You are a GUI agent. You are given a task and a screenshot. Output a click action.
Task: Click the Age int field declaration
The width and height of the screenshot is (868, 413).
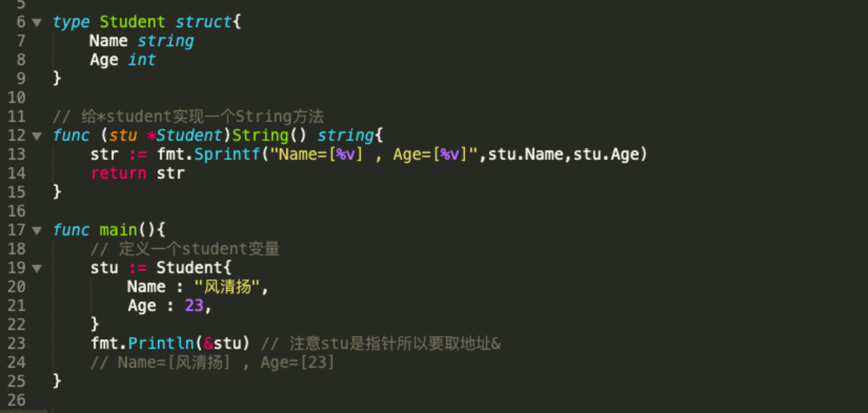[123, 60]
